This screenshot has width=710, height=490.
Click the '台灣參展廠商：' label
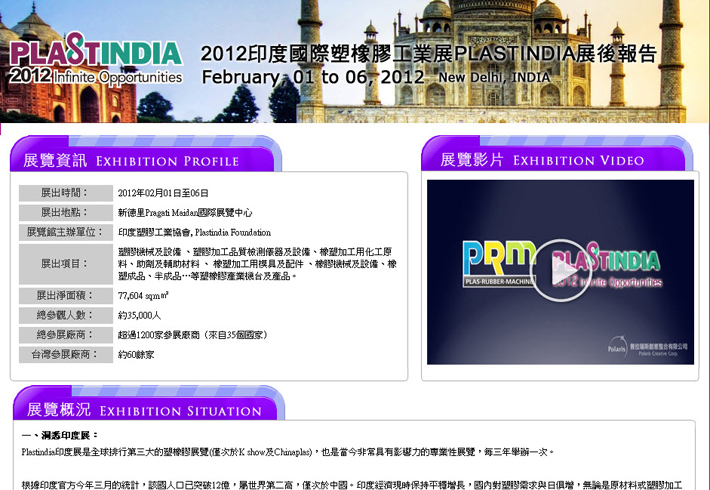66,355
